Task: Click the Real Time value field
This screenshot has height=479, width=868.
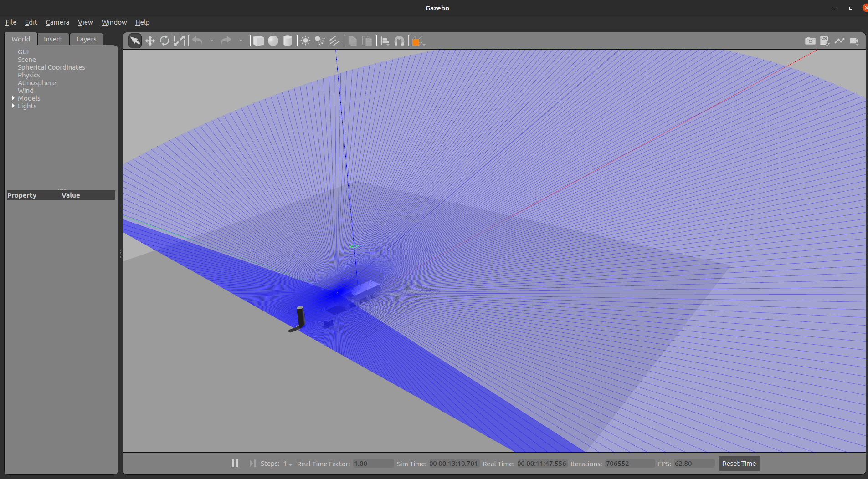Action: point(542,464)
